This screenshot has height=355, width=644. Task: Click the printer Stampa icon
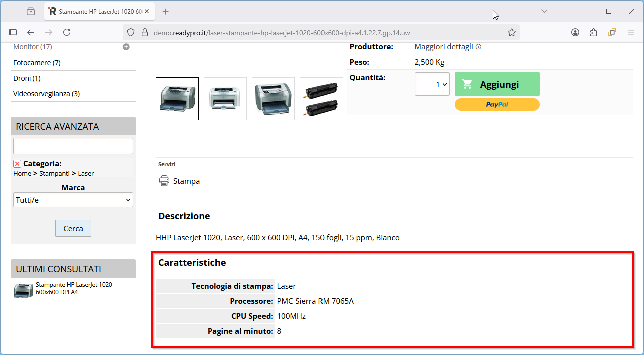click(x=164, y=181)
